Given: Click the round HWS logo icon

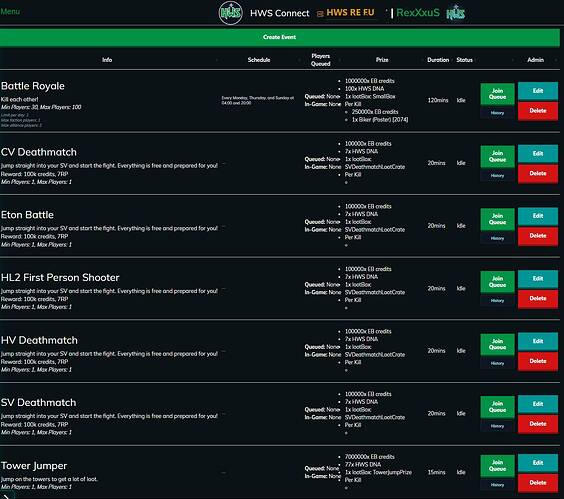Looking at the screenshot, I should [x=231, y=13].
